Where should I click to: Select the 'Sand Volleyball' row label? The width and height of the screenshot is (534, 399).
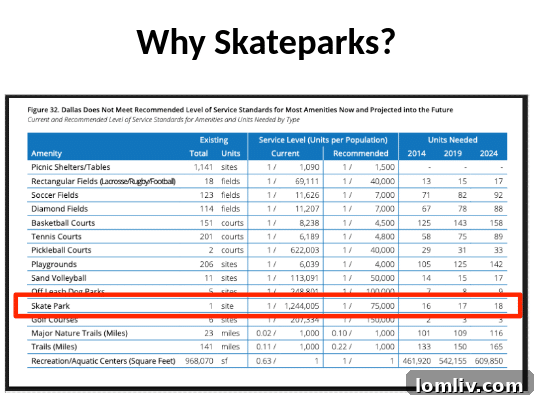[59, 278]
